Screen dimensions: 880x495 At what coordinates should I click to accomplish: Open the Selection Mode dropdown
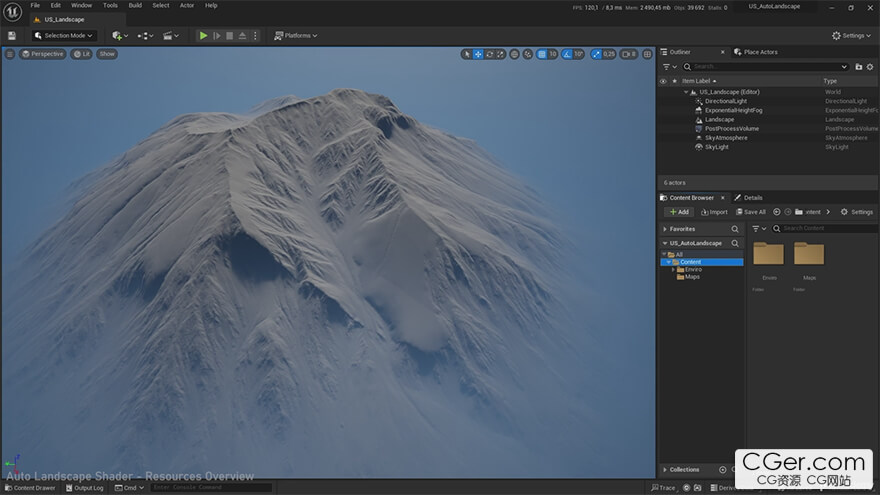[63, 35]
